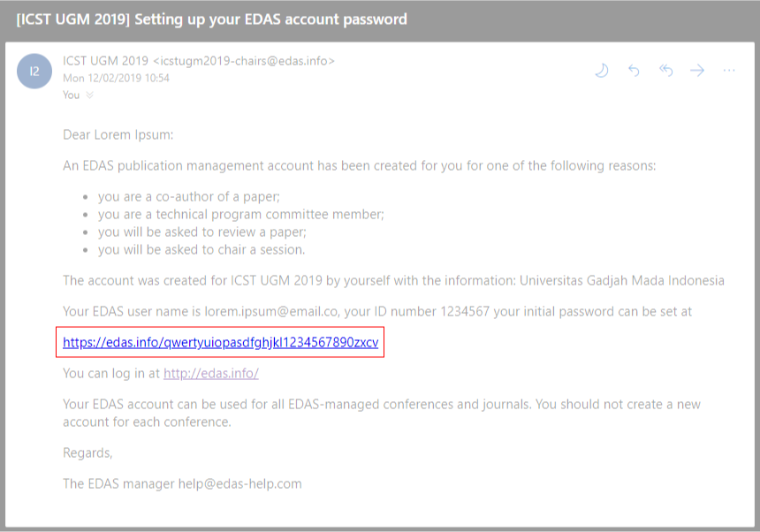Click the co-author of a paper bullet

click(x=188, y=196)
